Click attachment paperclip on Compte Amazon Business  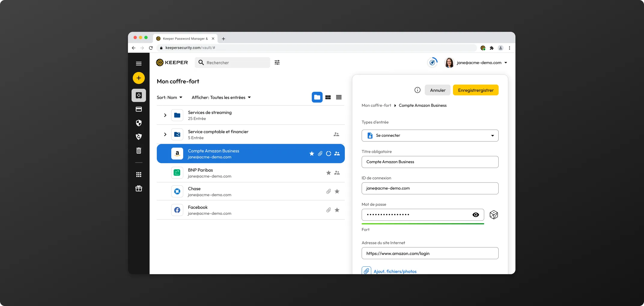(320, 154)
